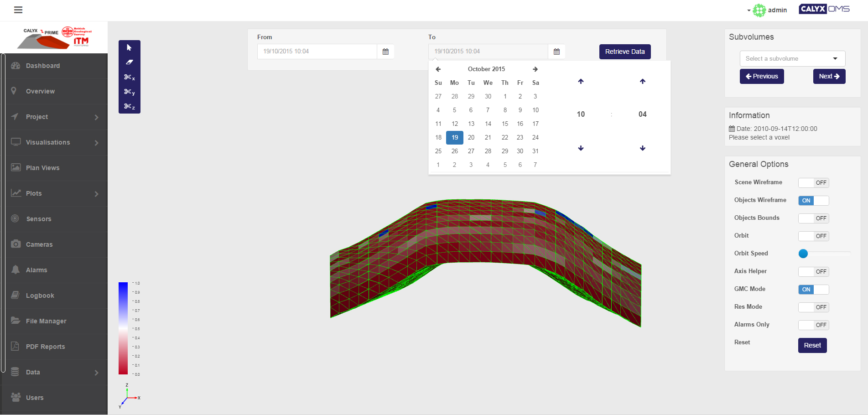The width and height of the screenshot is (868, 415).
Task: Select the pointer cursor tool
Action: [129, 48]
